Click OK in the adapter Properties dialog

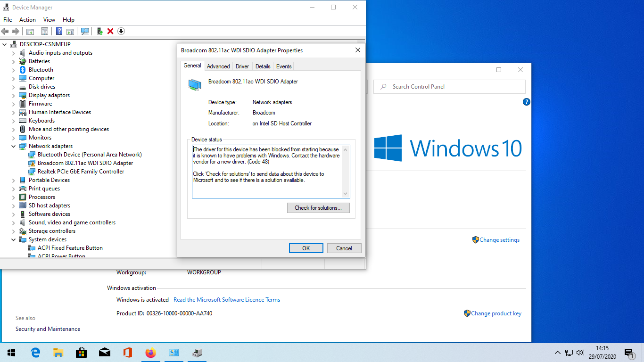click(306, 248)
